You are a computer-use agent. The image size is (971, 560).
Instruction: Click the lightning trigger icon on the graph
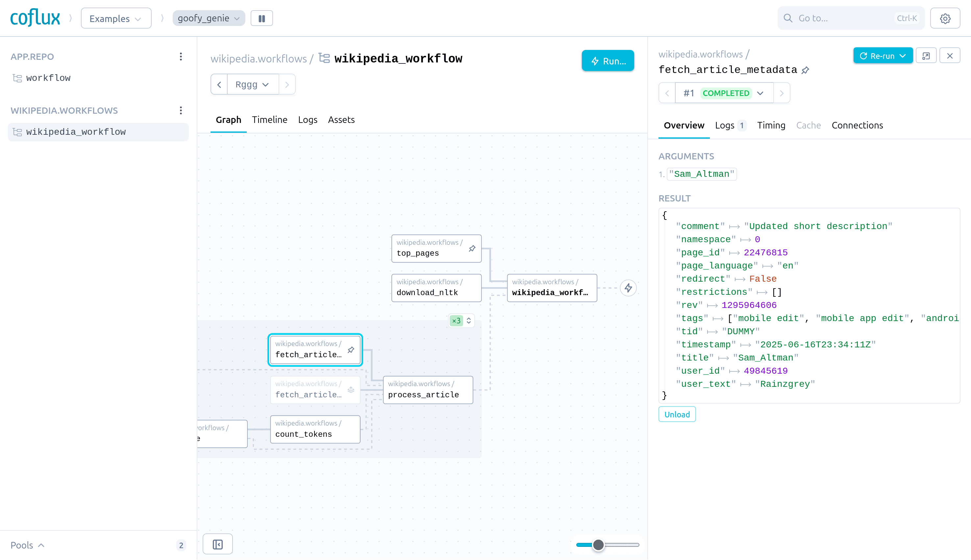(x=628, y=288)
